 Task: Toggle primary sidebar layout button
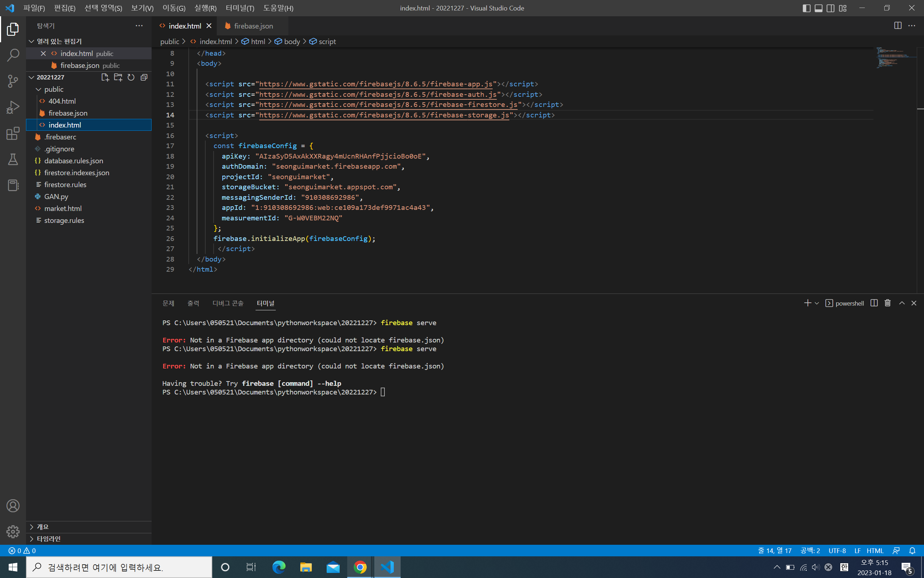[806, 8]
